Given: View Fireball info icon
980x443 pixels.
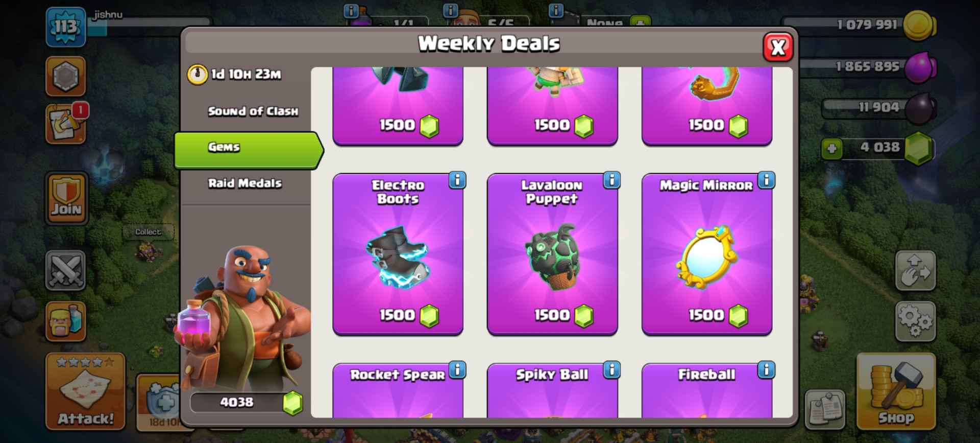Looking at the screenshot, I should 766,370.
